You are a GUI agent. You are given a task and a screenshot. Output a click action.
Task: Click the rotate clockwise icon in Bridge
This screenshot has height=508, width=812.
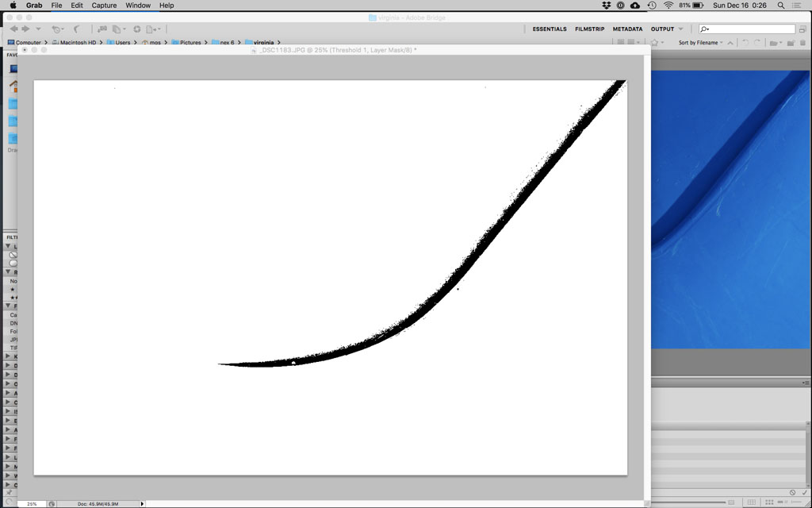pos(756,43)
